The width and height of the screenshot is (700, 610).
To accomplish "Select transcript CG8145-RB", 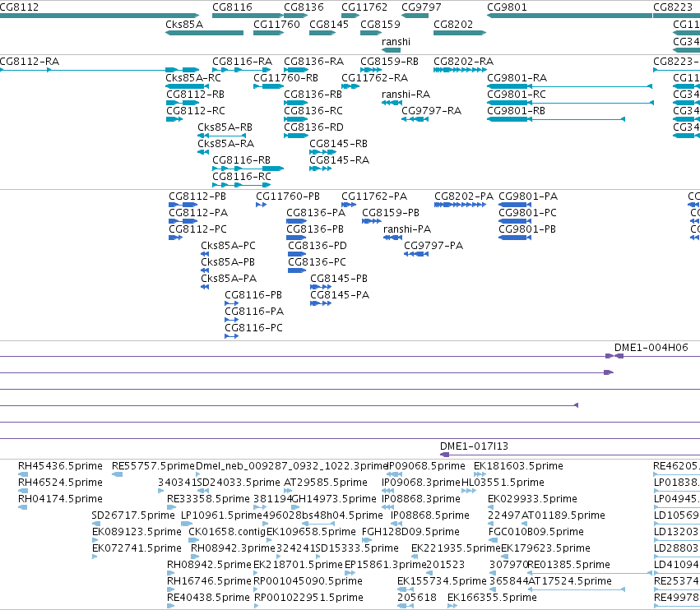I will click(338, 144).
